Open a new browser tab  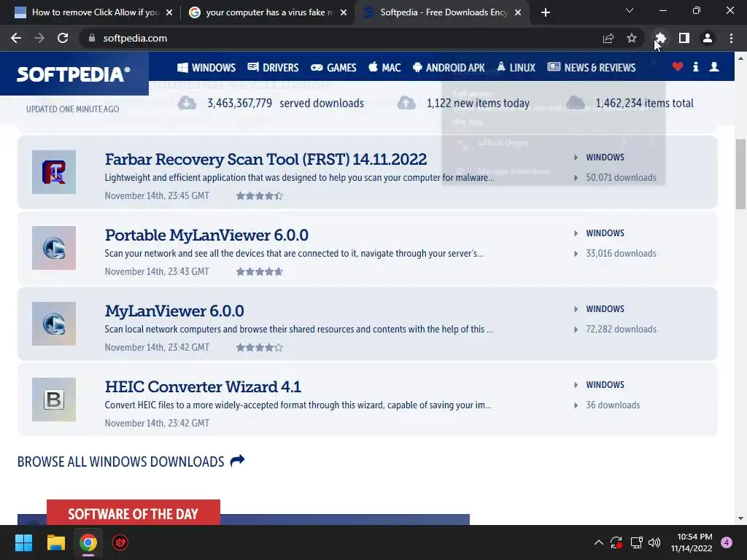(546, 12)
